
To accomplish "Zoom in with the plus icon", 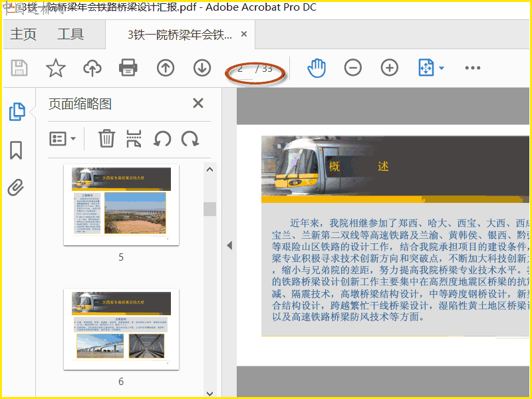I will pyautogui.click(x=390, y=68).
